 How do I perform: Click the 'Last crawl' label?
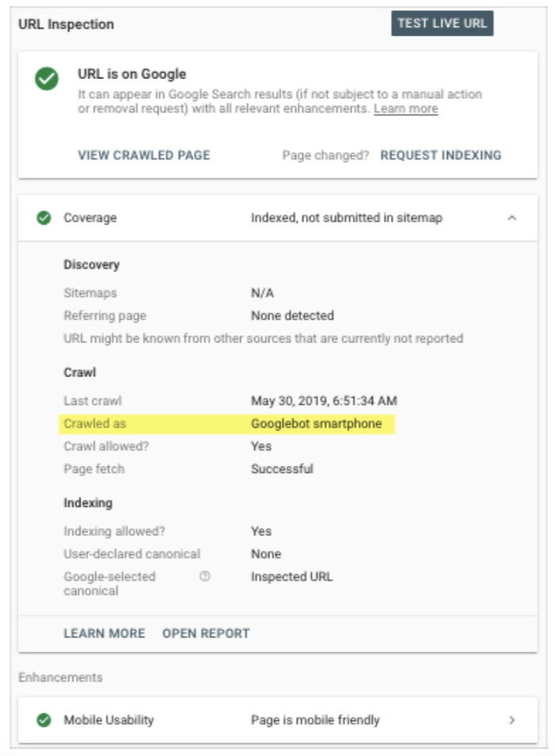pos(92,401)
